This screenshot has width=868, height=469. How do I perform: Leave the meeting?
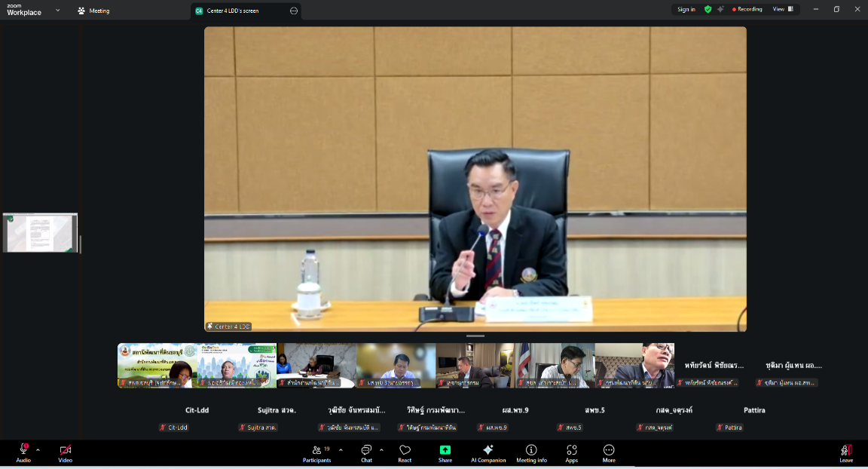(846, 452)
